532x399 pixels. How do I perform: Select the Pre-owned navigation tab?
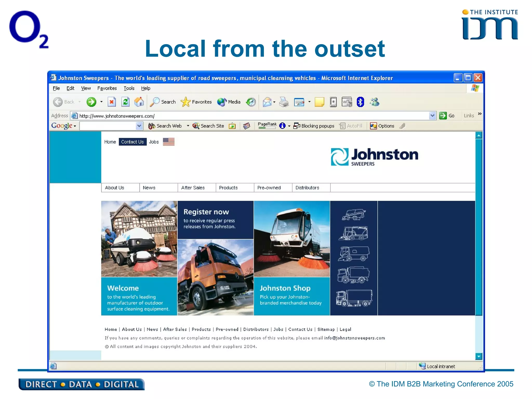[x=273, y=188]
